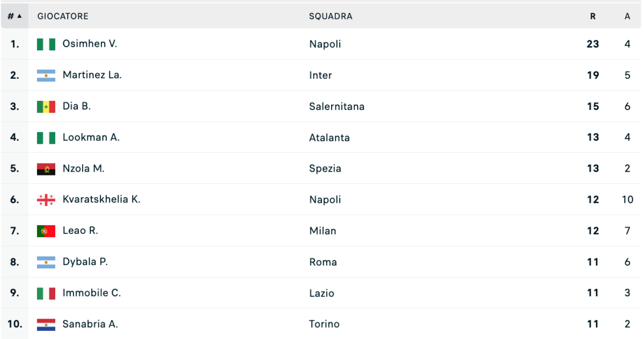Click the Angola flag beside Nzola M.

[46, 169]
